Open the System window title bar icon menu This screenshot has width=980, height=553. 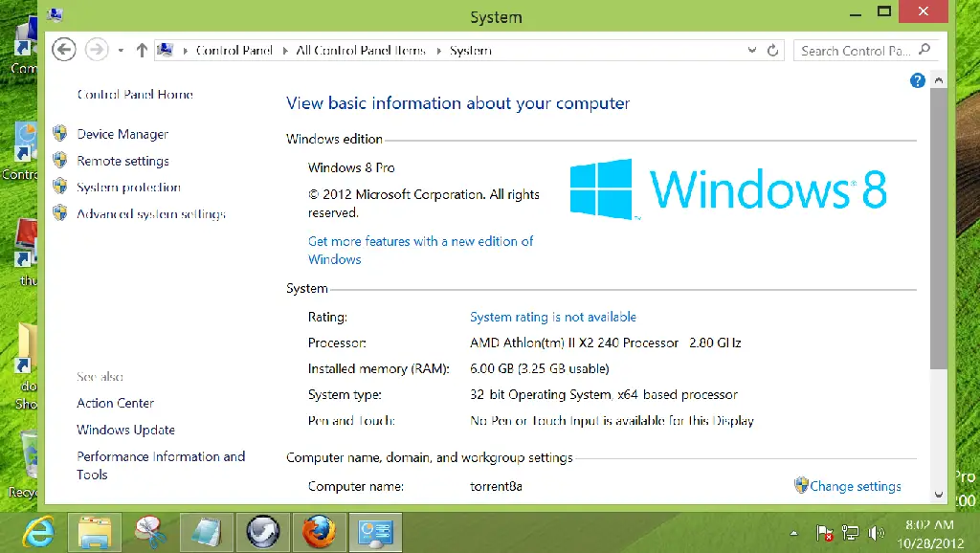[55, 15]
